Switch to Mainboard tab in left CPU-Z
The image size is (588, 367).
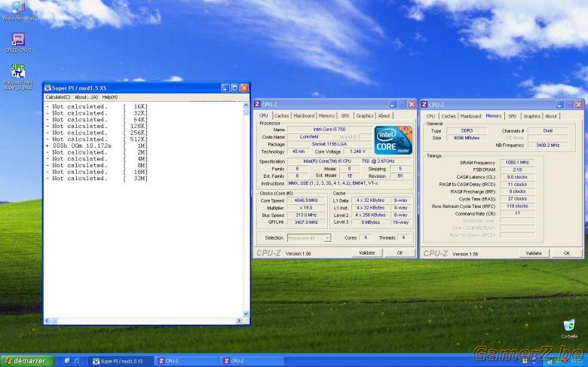(304, 116)
